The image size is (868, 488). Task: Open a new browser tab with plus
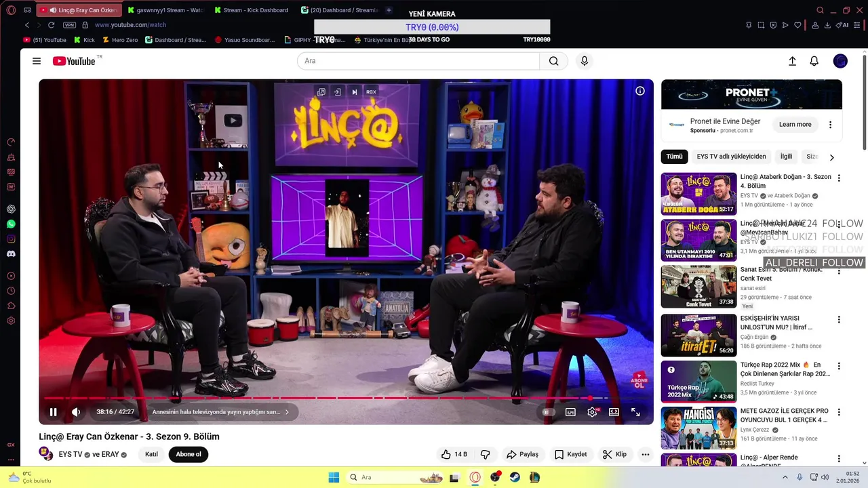click(389, 10)
